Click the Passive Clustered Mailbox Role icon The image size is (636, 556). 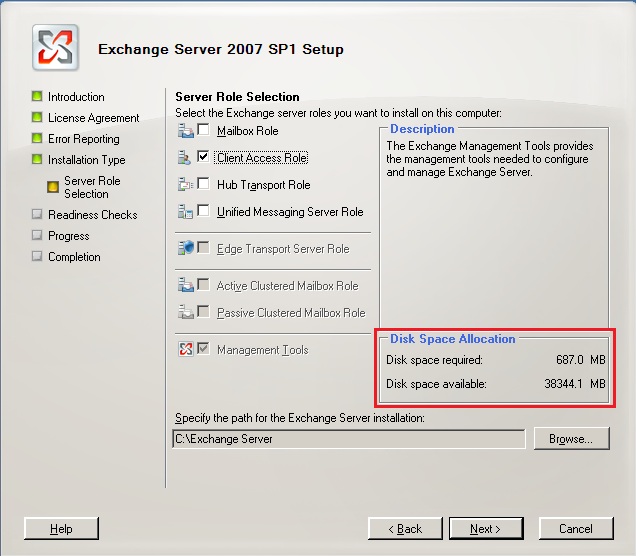[186, 312]
